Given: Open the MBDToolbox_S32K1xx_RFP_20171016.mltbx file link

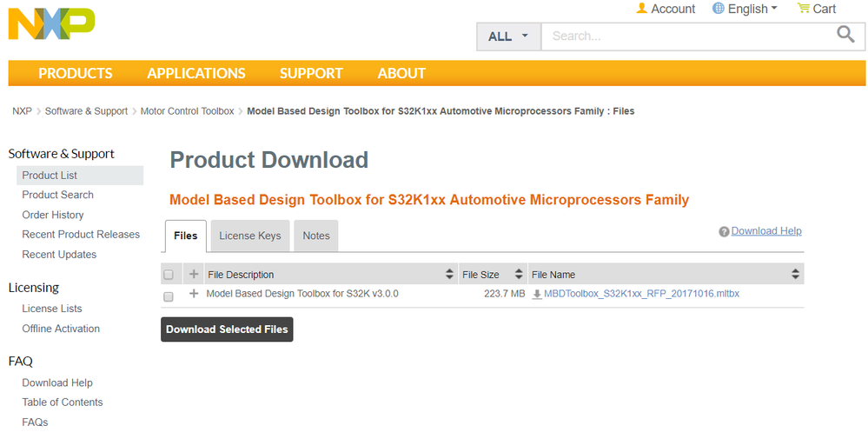Looking at the screenshot, I should [x=641, y=294].
